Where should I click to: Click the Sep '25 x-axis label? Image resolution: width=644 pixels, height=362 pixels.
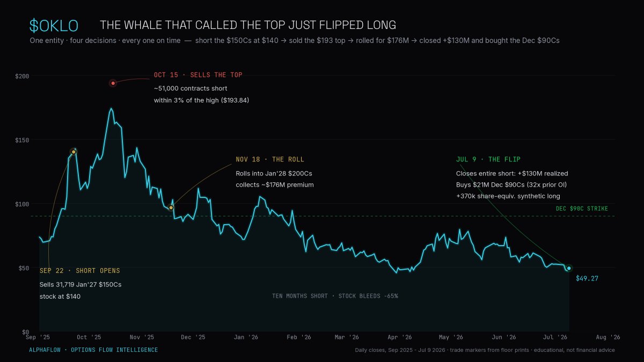pyautogui.click(x=39, y=338)
